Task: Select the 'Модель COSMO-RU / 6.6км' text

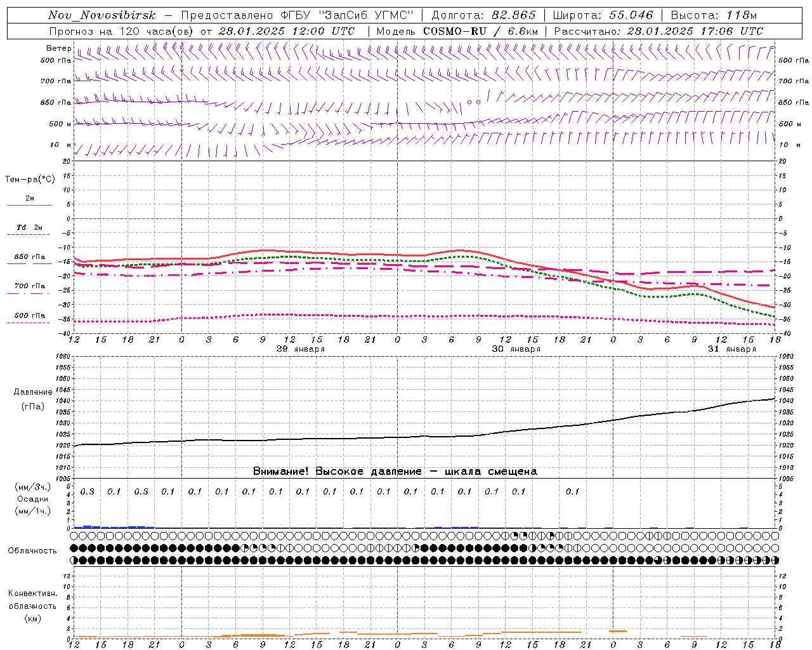Action: pos(457,31)
